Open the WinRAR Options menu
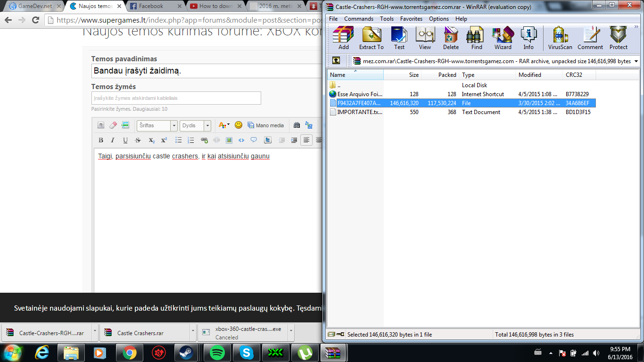Screen dimensions: 644x362 [x=439, y=19]
